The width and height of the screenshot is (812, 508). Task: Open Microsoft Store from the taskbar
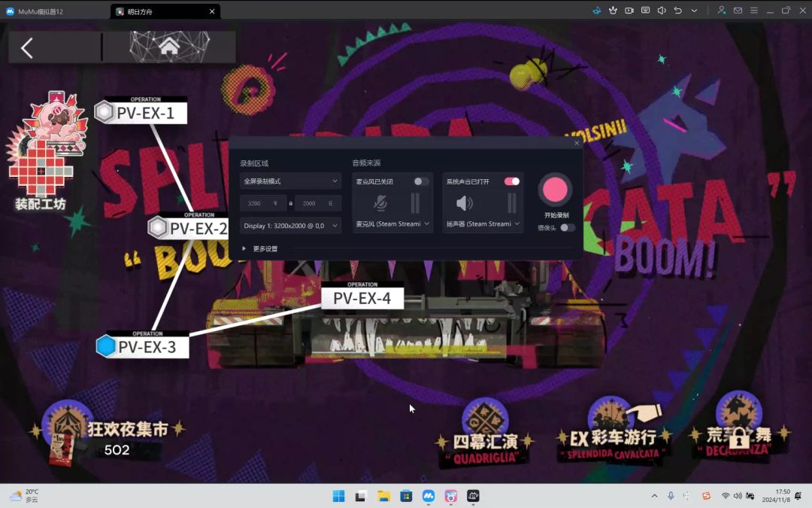[x=406, y=496]
